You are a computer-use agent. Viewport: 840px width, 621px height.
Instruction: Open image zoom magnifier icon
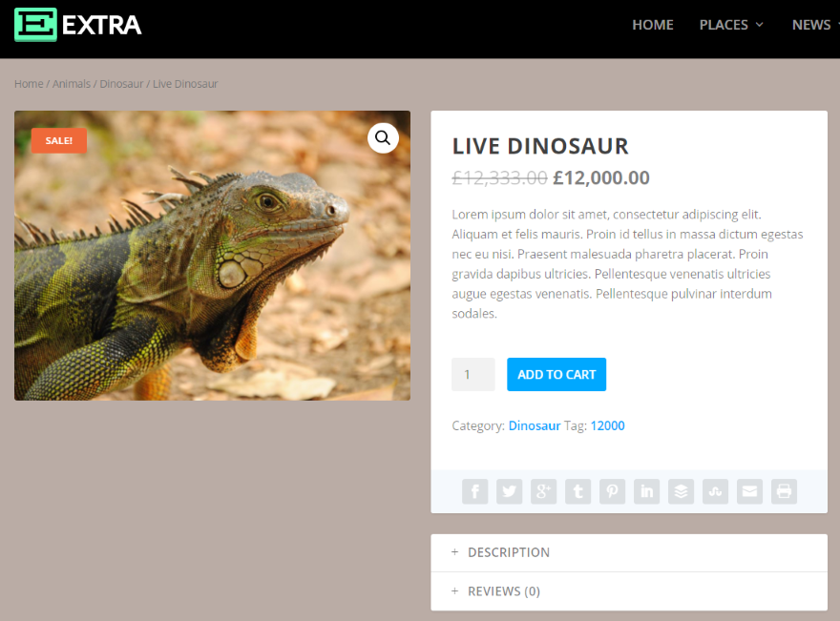tap(383, 138)
